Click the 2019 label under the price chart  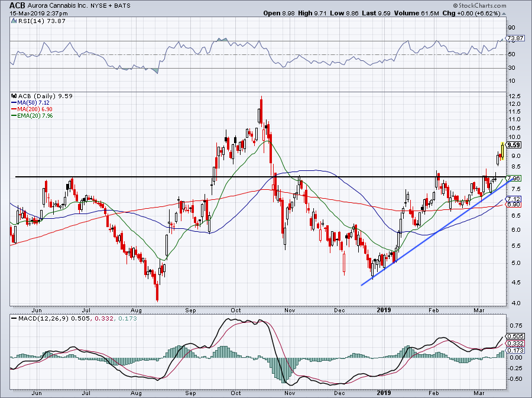click(x=384, y=310)
